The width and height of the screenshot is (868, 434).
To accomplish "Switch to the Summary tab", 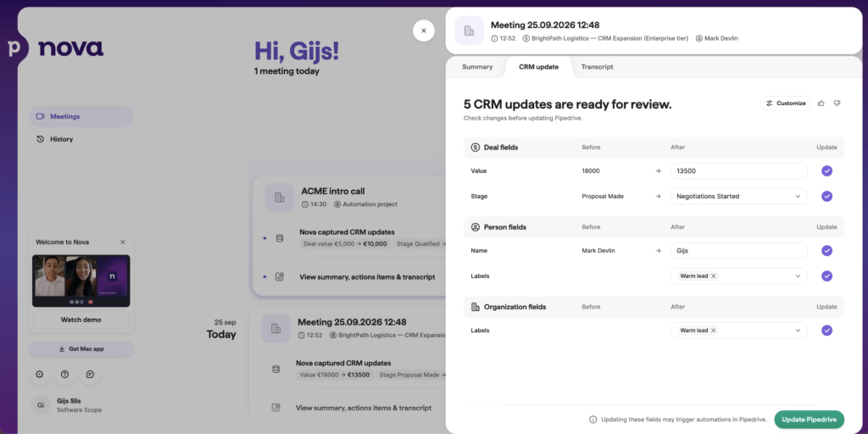I will point(477,67).
